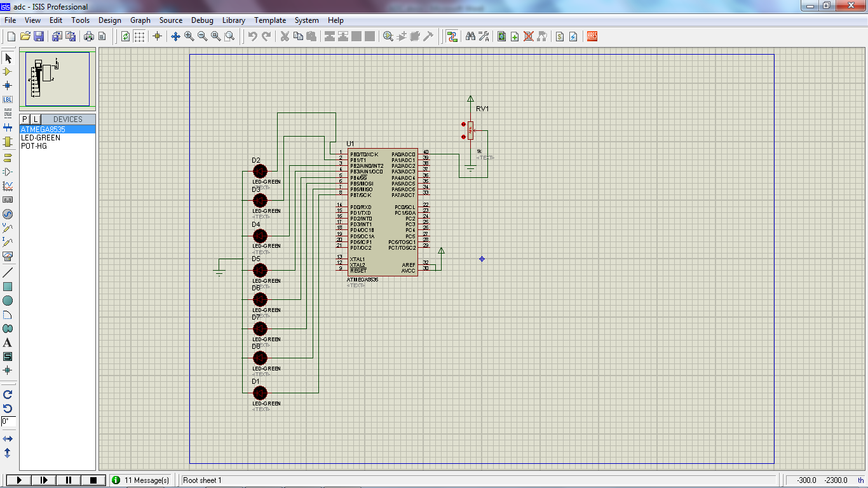868x488 pixels.
Task: Click the P pick-devices button
Action: [x=23, y=119]
